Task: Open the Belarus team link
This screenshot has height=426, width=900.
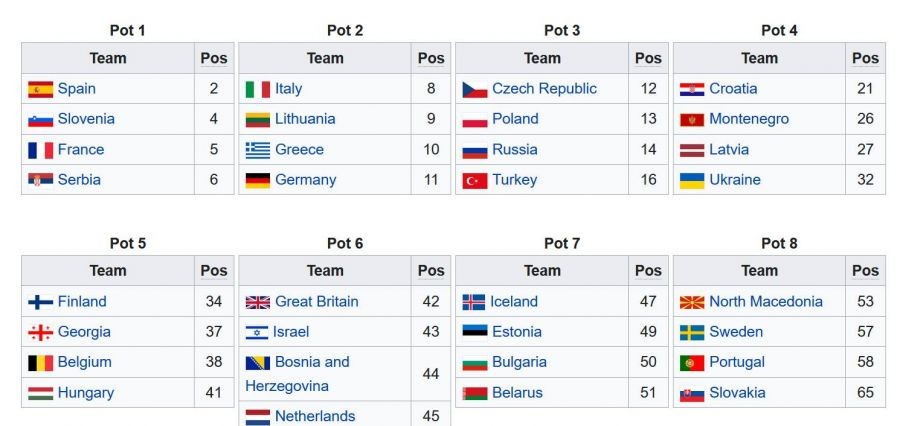Action: click(518, 393)
